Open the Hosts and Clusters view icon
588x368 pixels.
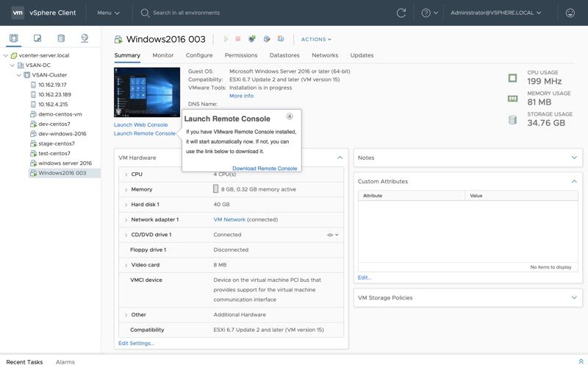[x=14, y=38]
